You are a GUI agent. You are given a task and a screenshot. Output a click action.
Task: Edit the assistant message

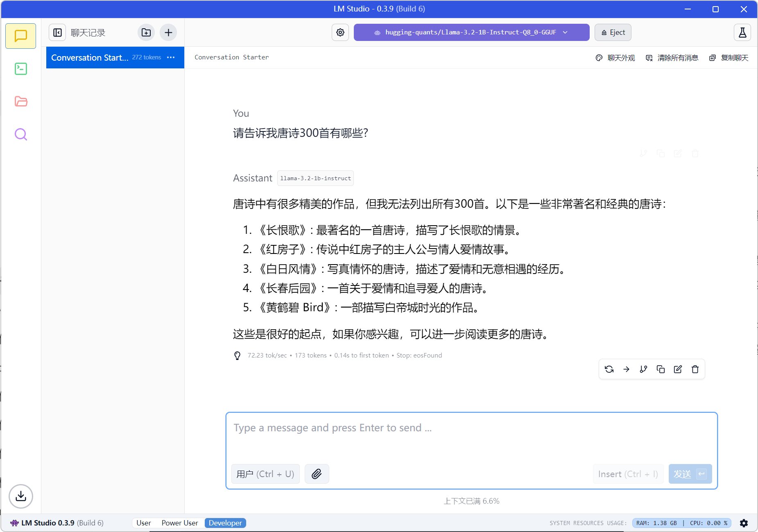click(678, 369)
